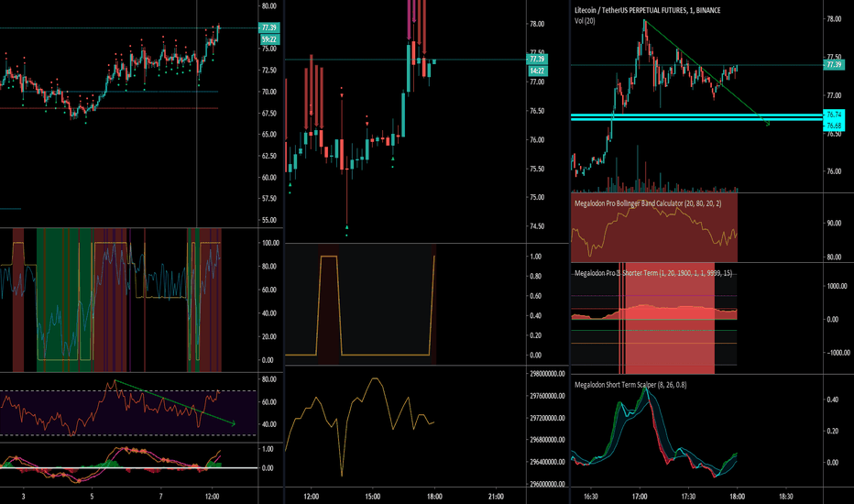Select the Megalodon Pro 3. Shorter Term indicator title

coord(653,273)
